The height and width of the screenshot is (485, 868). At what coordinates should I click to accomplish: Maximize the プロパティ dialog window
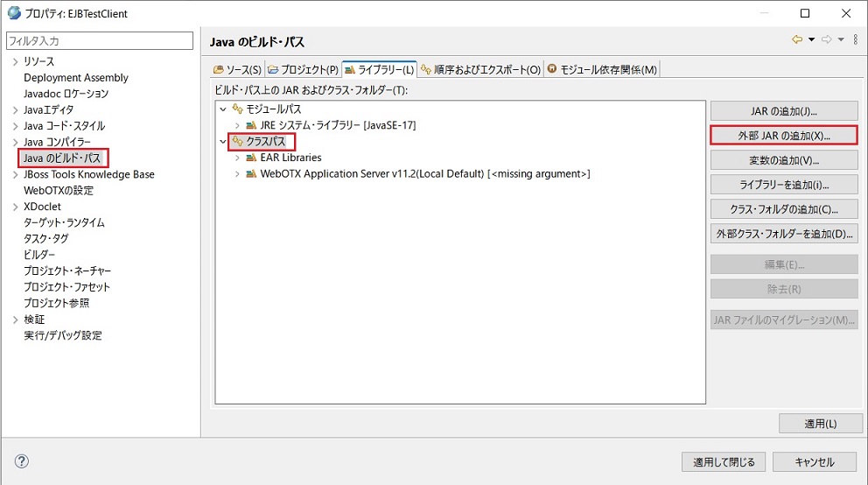click(805, 13)
